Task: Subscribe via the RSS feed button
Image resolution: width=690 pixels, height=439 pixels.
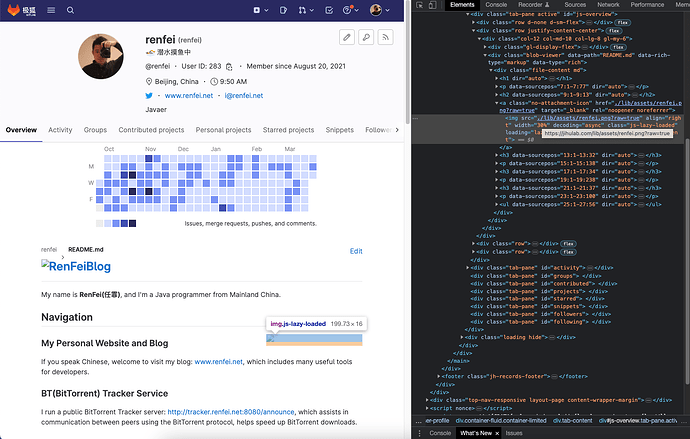Action: (385, 37)
